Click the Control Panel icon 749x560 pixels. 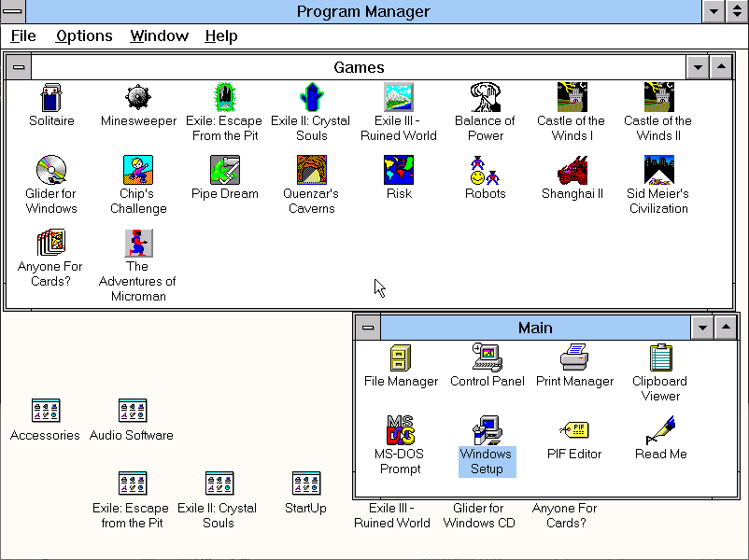tap(488, 357)
